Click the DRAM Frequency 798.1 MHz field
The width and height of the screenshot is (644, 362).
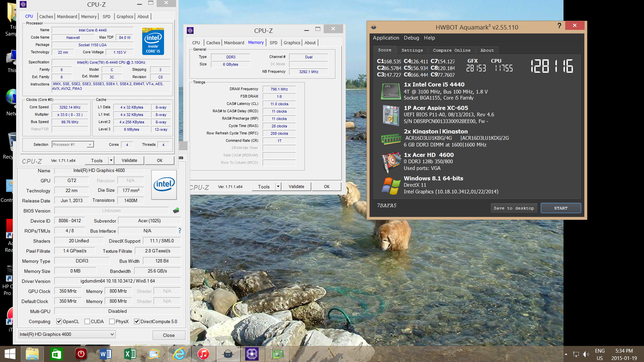point(279,89)
